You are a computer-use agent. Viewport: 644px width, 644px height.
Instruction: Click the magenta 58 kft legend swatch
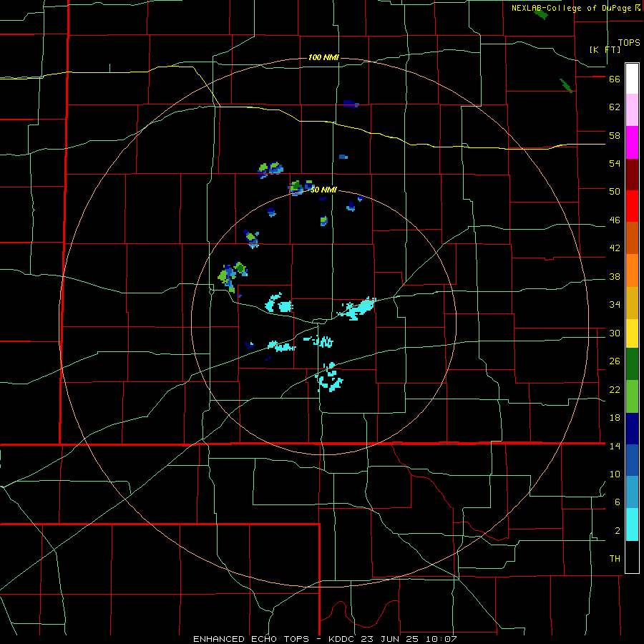click(632, 142)
